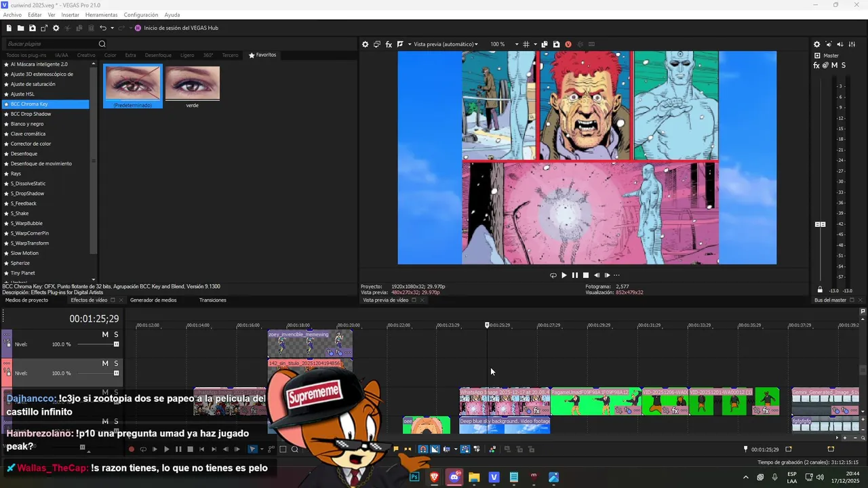Toggle preview overlays grid icon
The image size is (868, 488).
(526, 44)
